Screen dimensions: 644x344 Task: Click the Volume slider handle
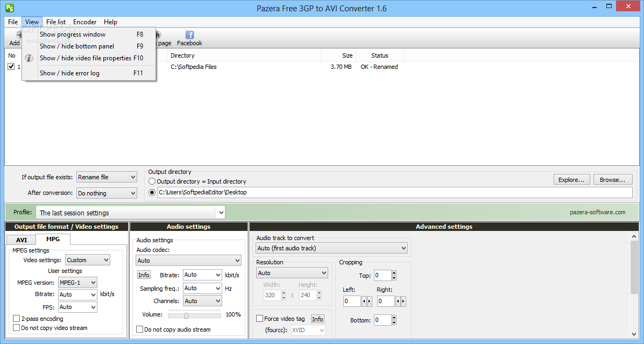click(x=186, y=315)
